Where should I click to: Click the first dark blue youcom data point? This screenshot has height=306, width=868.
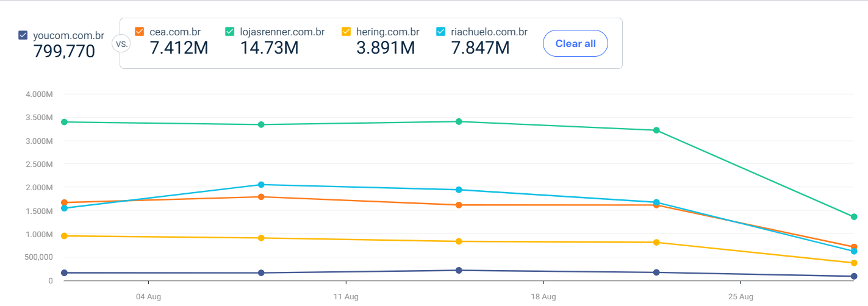64,273
